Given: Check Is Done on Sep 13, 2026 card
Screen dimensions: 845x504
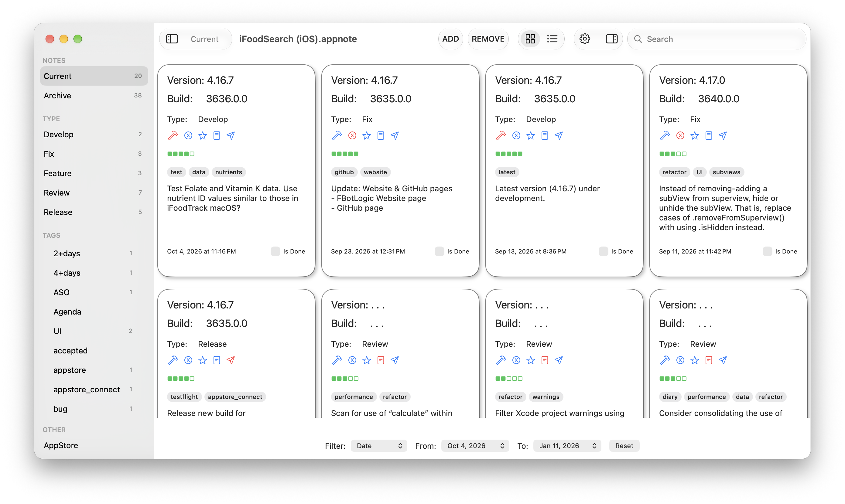Looking at the screenshot, I should (x=604, y=251).
